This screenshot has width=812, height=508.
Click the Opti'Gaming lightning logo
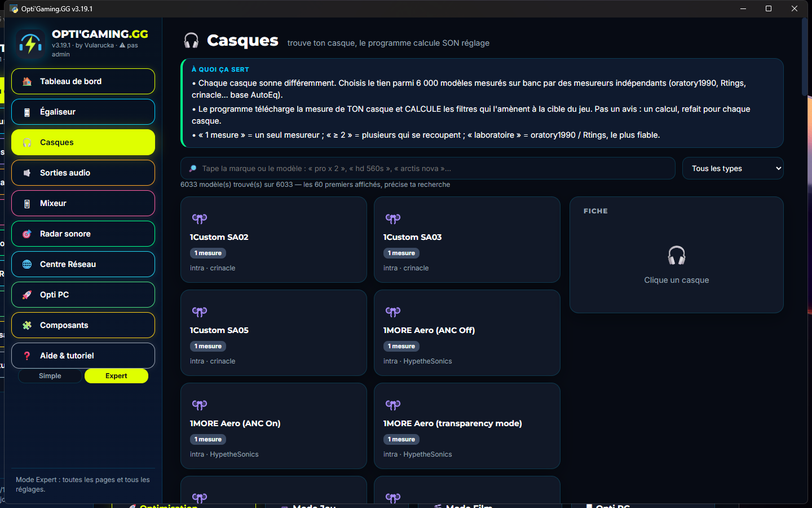[30, 43]
